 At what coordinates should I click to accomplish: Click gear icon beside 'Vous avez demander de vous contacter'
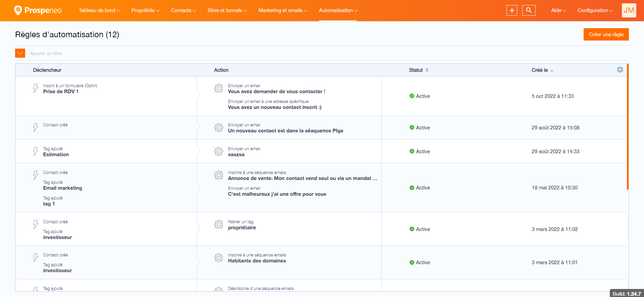219,88
